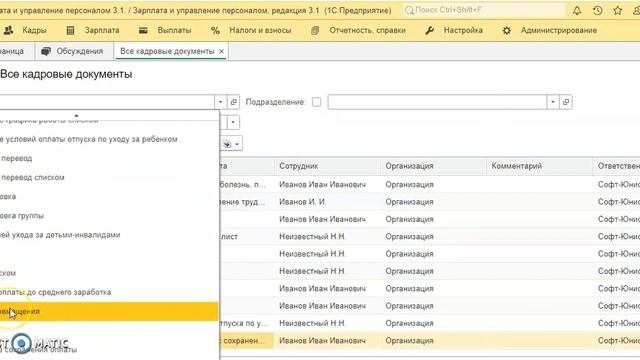Switch to Все кадровые документы tab

167,51
